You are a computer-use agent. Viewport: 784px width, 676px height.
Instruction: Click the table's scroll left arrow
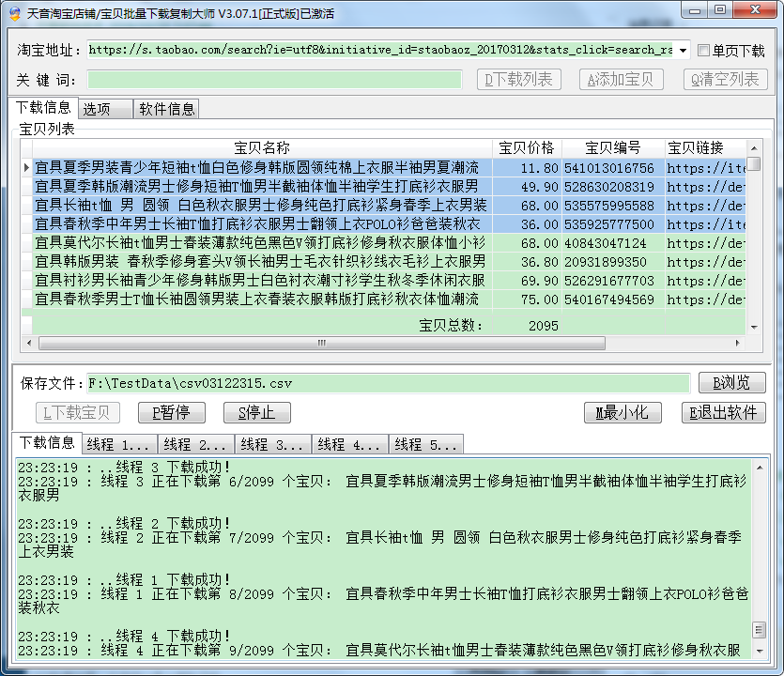[29, 343]
